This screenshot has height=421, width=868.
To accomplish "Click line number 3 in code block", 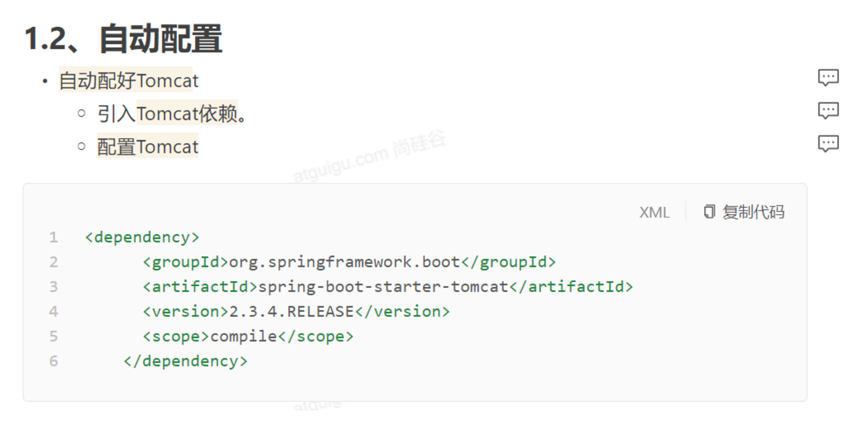I will [53, 287].
